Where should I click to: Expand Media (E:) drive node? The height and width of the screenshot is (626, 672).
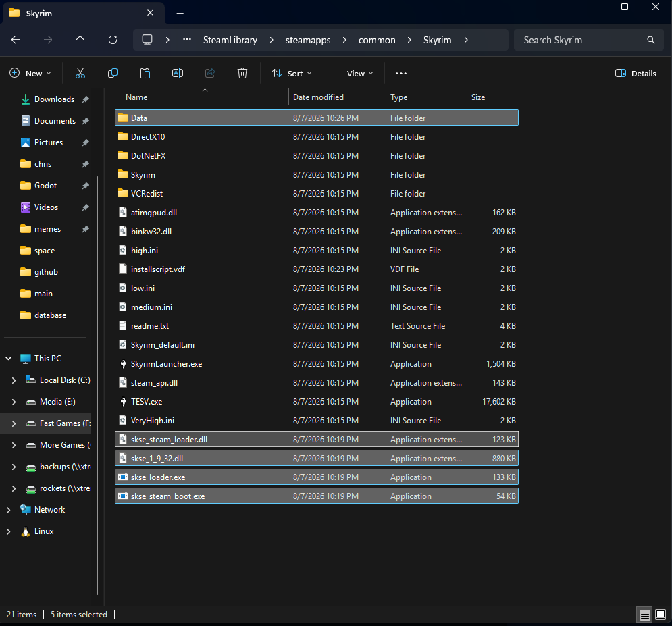click(x=14, y=402)
